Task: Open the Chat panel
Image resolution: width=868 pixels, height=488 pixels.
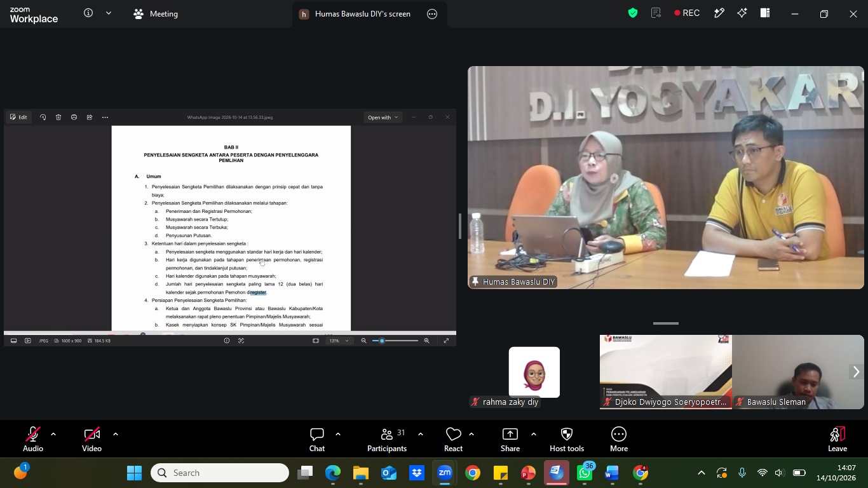Action: point(317,440)
